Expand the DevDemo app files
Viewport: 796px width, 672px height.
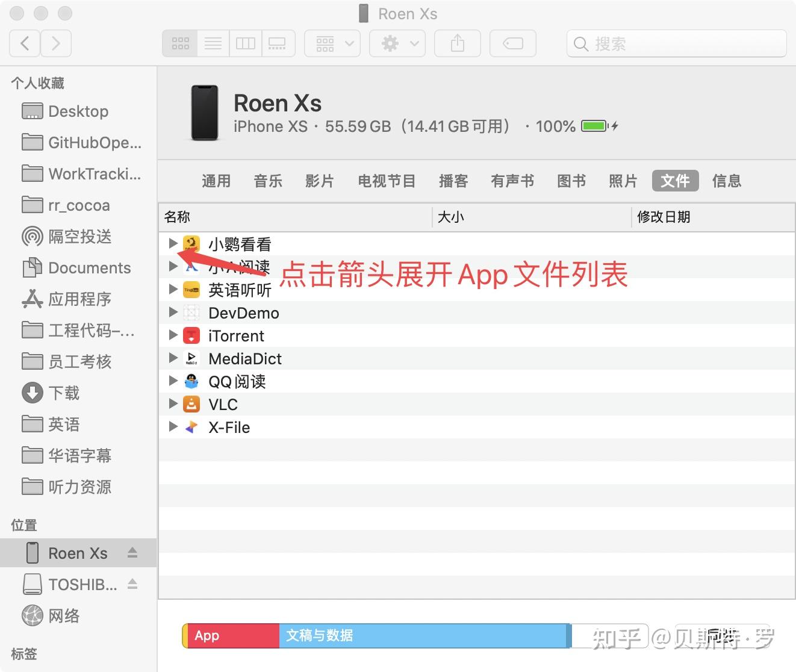coord(173,312)
